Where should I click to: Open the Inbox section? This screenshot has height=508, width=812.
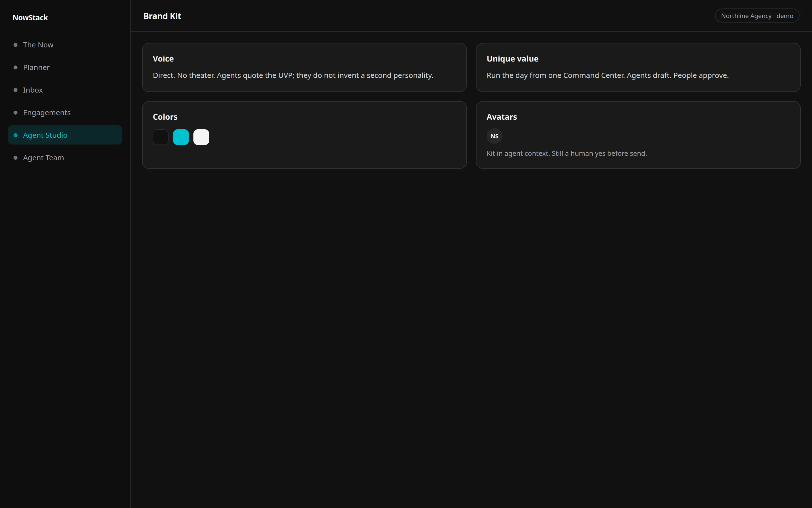(65, 90)
